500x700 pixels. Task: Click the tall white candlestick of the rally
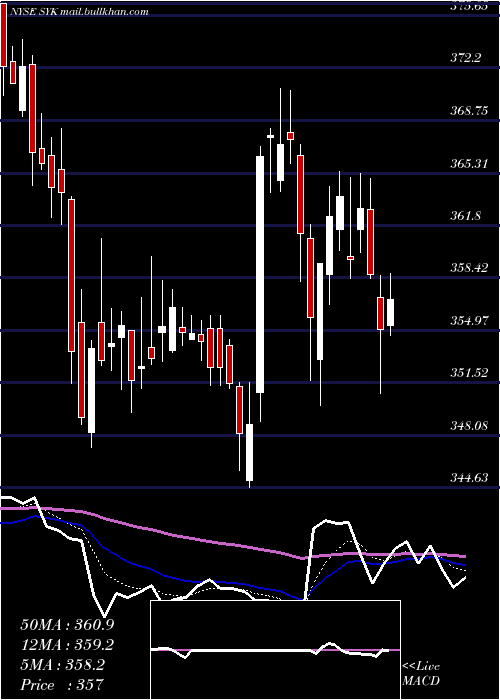[260, 275]
